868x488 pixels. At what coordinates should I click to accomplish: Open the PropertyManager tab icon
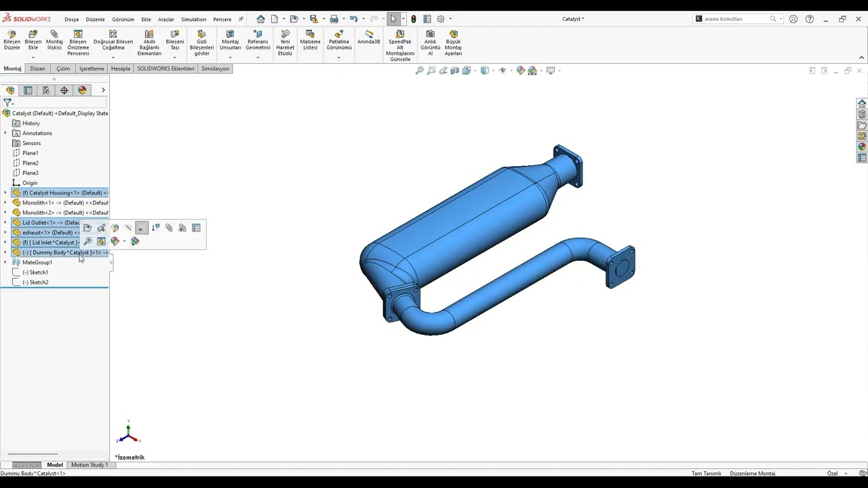(x=28, y=90)
